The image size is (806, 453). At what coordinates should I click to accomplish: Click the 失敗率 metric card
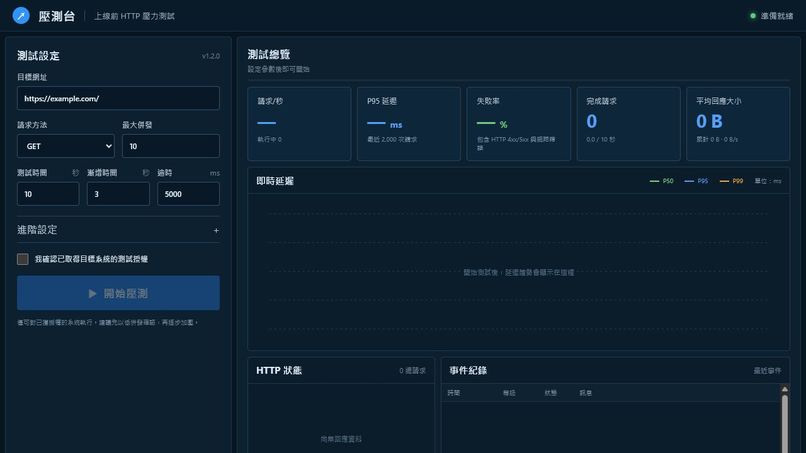point(519,124)
